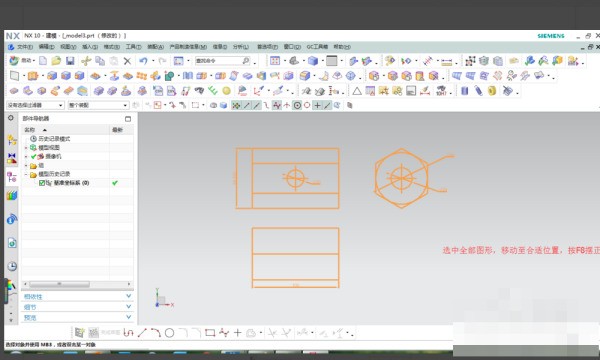Click the Delete X icon in toolbar
600x360 pixels.
click(127, 61)
